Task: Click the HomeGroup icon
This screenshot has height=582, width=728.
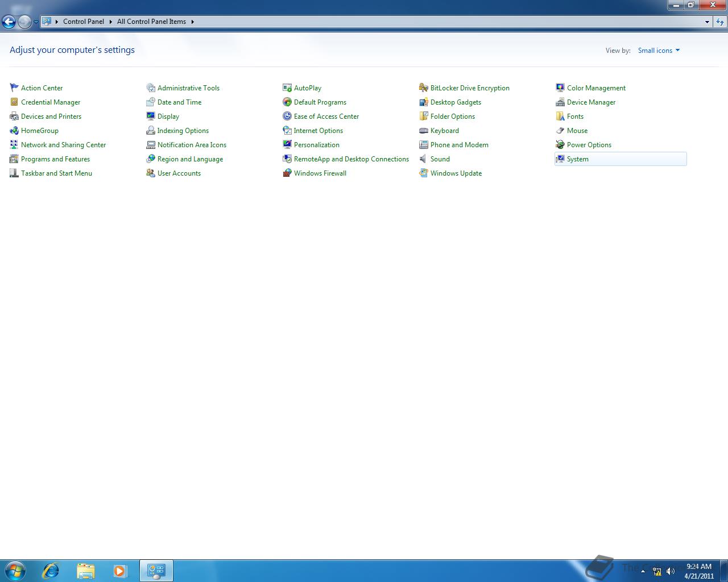Action: tap(14, 130)
